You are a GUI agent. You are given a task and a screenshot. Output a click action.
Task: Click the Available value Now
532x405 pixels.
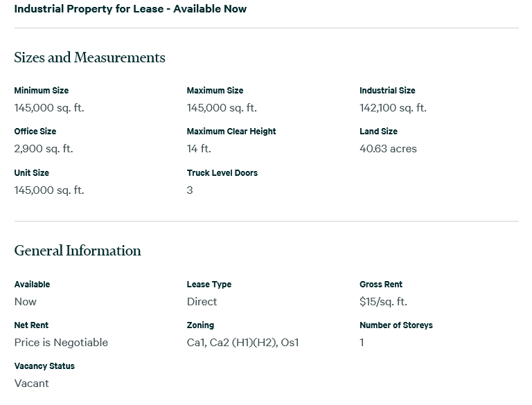26,302
